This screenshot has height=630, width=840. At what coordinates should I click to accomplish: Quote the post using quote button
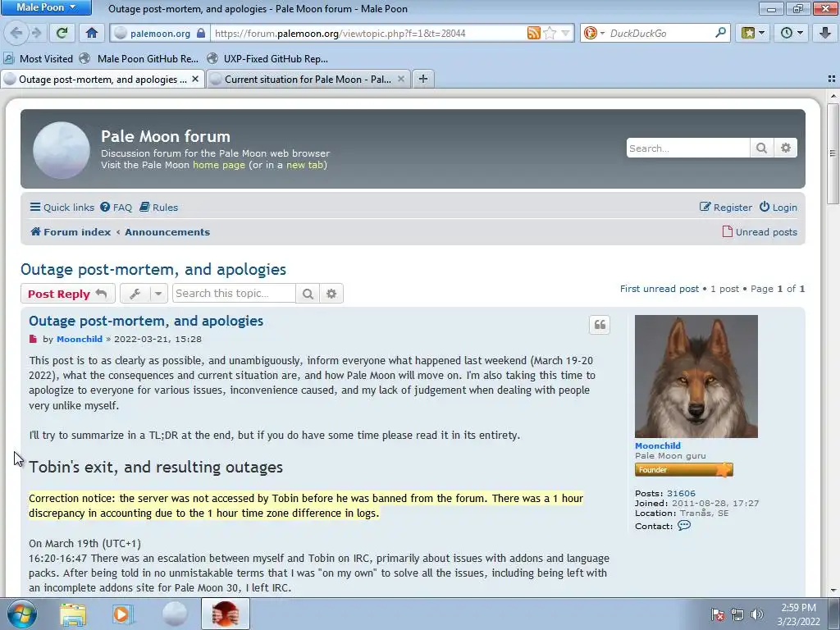pyautogui.click(x=600, y=325)
